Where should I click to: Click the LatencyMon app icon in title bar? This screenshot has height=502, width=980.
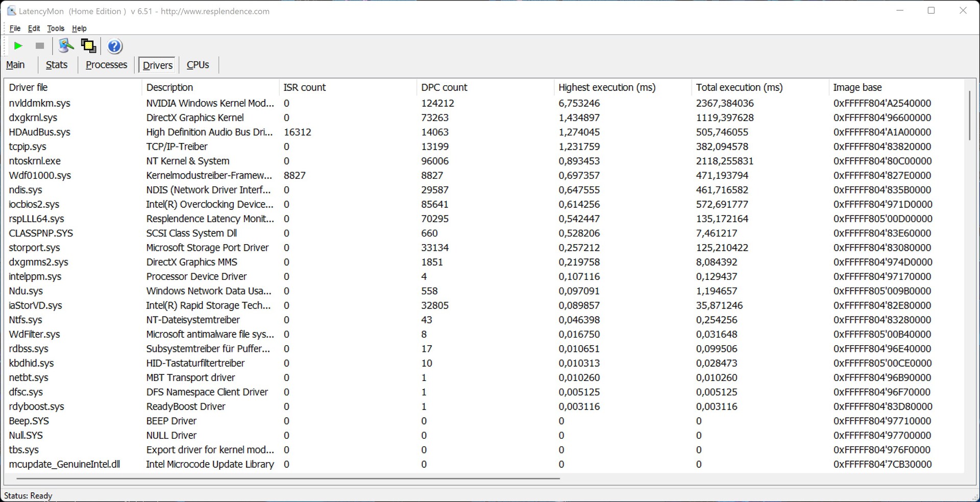click(x=11, y=11)
